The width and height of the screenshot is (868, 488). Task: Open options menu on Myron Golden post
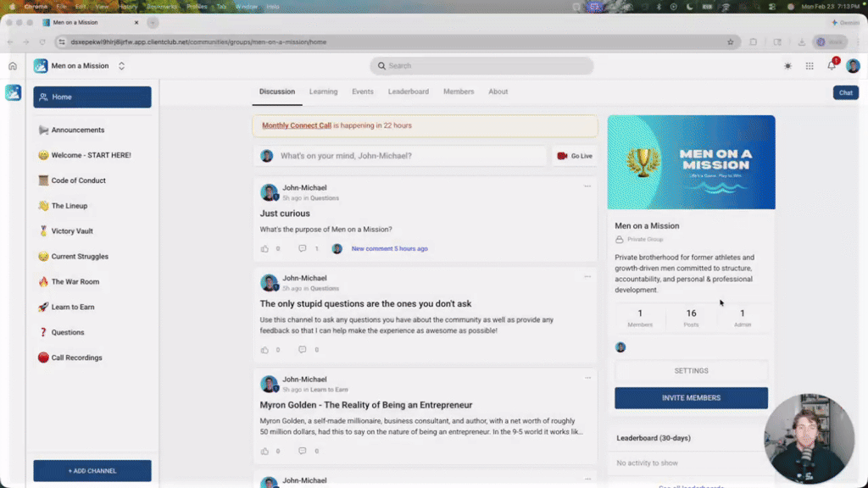click(587, 378)
